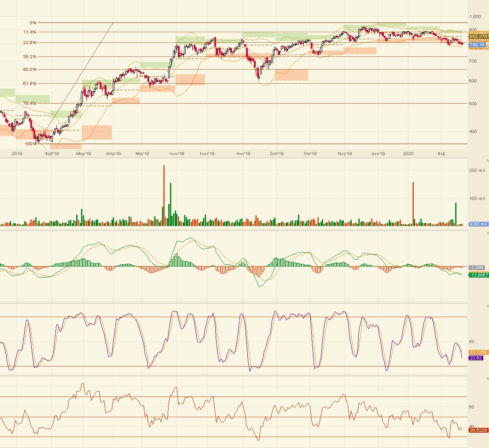Close the stochastic oscillator panel
This screenshot has width=489, height=448.
click(x=487, y=305)
